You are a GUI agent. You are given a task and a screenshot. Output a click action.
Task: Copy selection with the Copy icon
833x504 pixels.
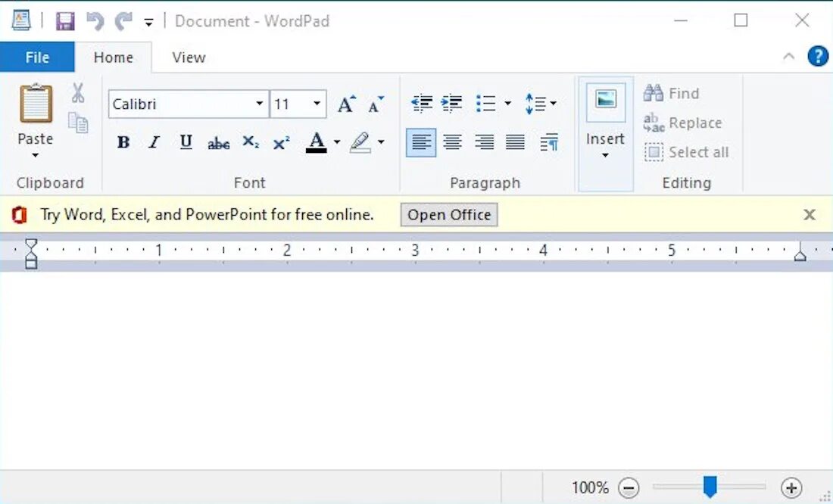click(78, 123)
